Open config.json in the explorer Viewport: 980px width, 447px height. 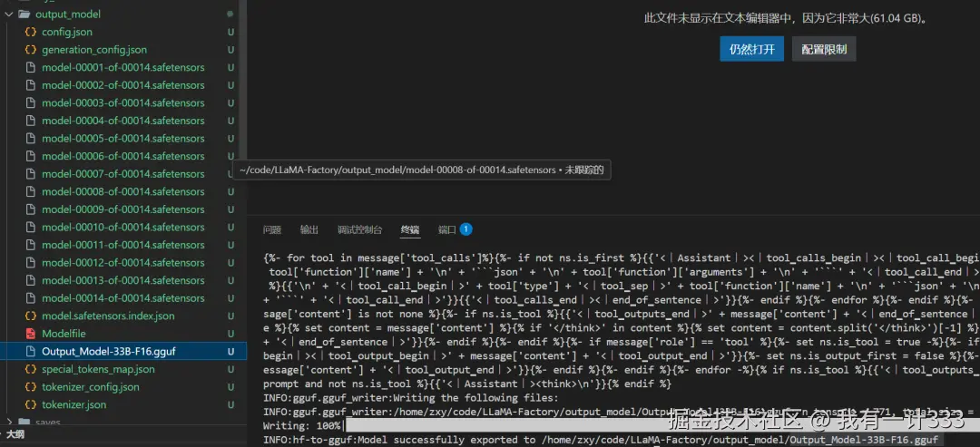point(67,32)
